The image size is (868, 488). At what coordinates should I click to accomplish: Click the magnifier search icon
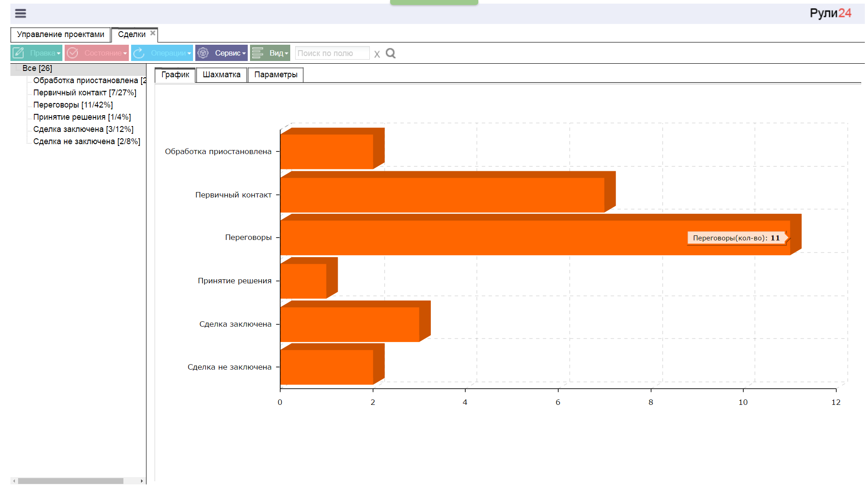pos(391,53)
